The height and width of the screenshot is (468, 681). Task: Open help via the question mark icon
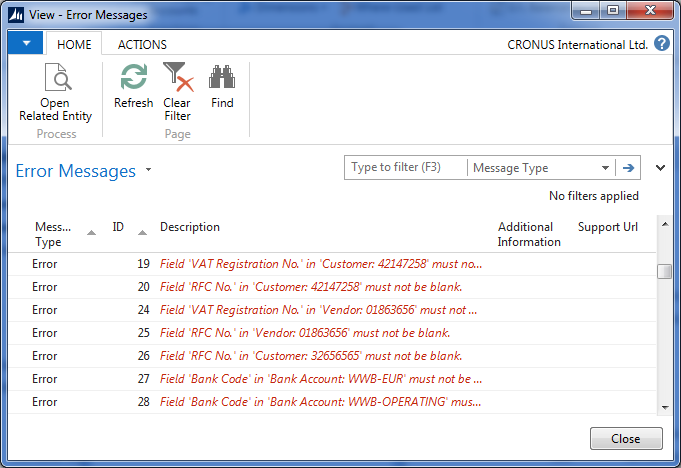662,44
